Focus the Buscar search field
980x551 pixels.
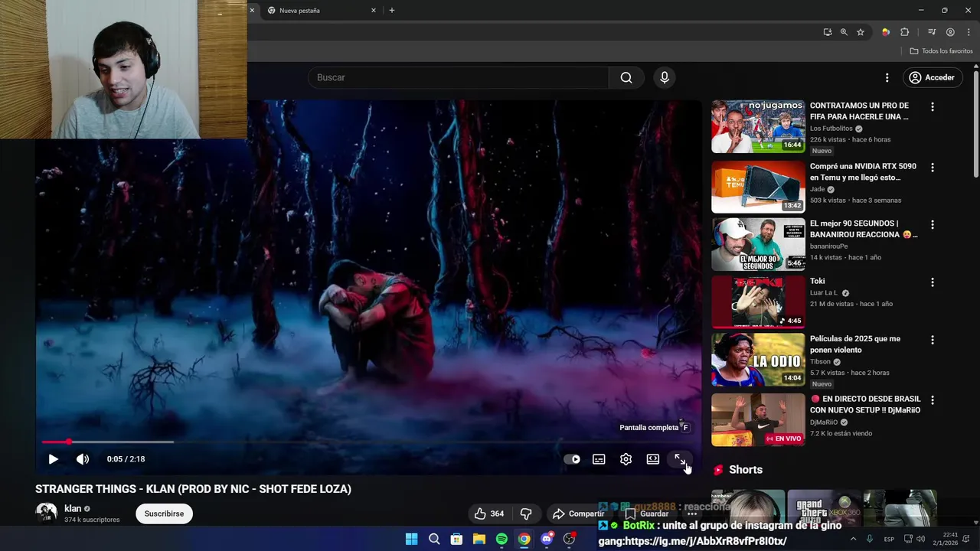(x=458, y=77)
